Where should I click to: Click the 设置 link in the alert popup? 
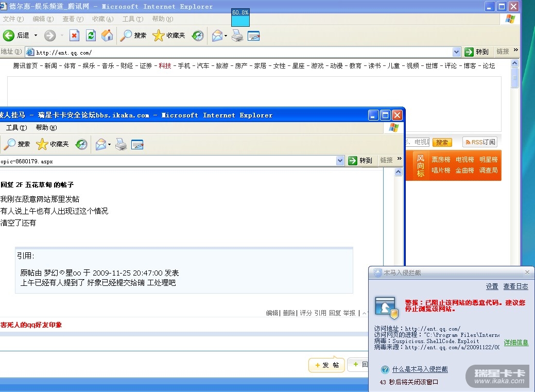(x=492, y=286)
